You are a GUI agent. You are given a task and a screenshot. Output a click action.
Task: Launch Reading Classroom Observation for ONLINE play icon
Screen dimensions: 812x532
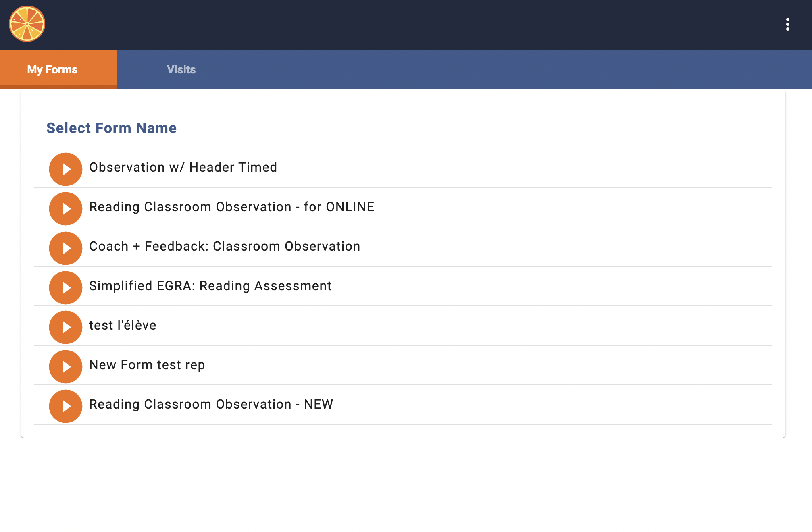coord(66,209)
